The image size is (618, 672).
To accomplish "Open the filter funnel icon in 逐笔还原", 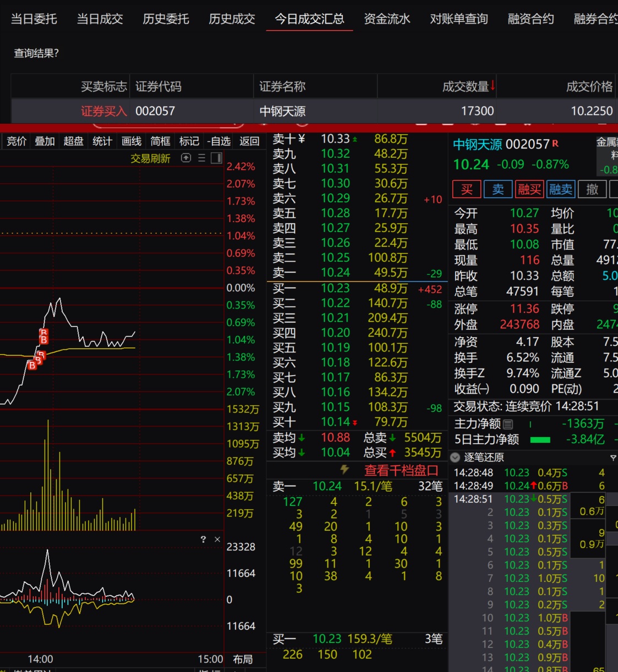I will (613, 458).
